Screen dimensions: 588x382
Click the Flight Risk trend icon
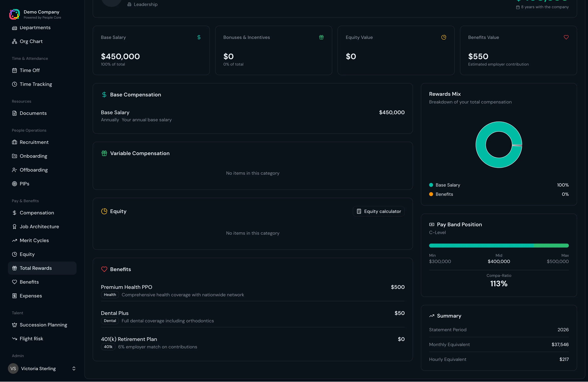coord(15,338)
